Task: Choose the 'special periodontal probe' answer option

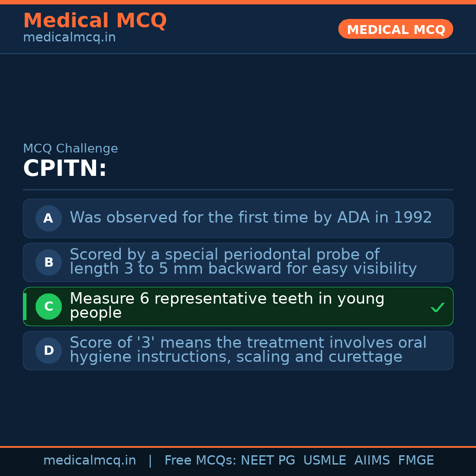Action: (x=243, y=262)
